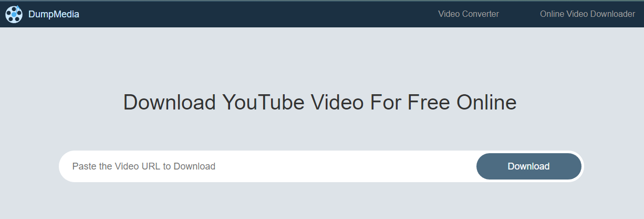This screenshot has height=219, width=644.
Task: Click the DumpMedia film reel logo icon
Action: click(14, 14)
